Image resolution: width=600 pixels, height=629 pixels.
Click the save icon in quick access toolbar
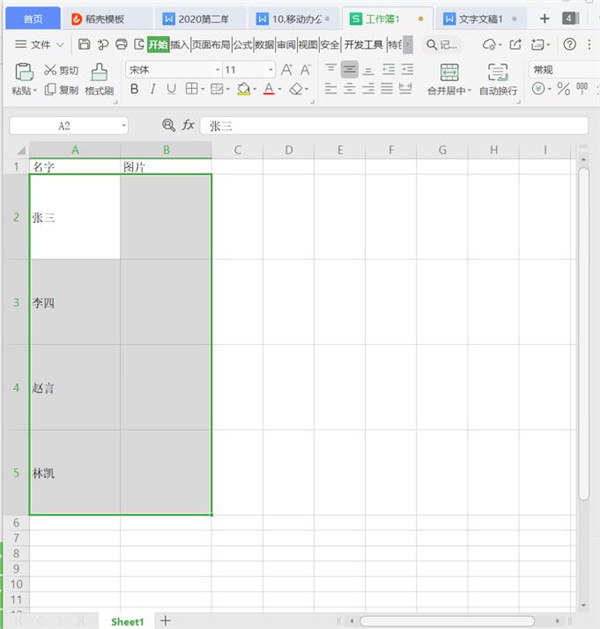[84, 44]
